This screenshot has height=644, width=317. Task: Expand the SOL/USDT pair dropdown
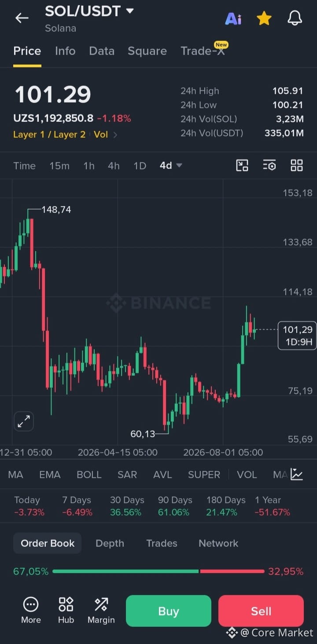[129, 11]
